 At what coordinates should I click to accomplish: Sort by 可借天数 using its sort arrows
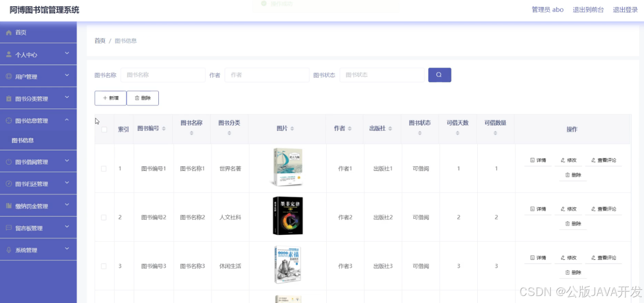click(x=458, y=133)
